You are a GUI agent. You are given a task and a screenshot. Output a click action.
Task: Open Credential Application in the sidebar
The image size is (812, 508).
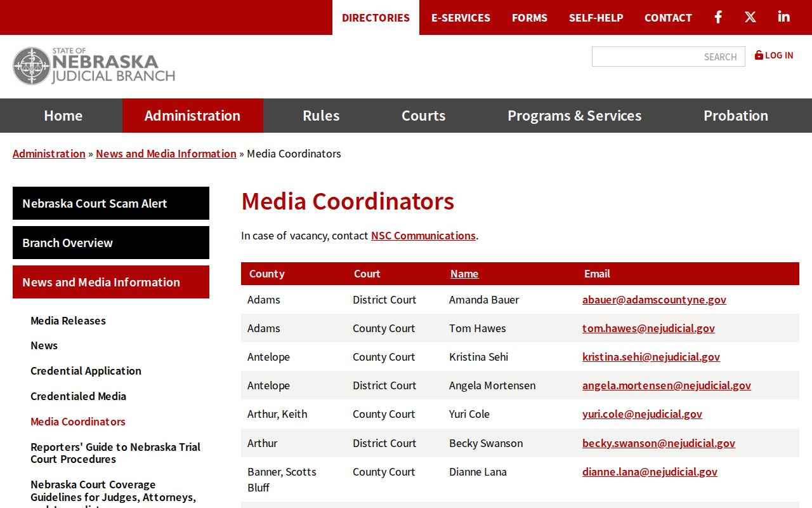86,371
